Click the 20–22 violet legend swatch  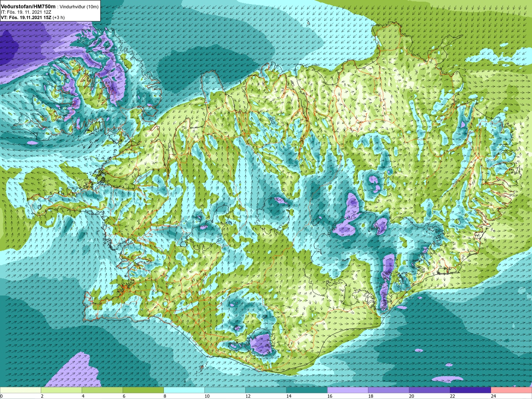[x=430, y=390]
